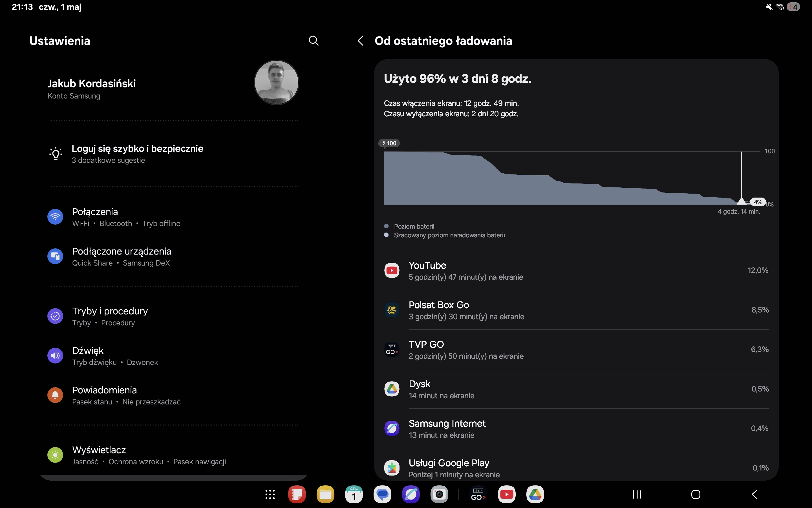Screen dimensions: 812x508
Task: Open the Messages app in taskbar
Action: click(383, 494)
